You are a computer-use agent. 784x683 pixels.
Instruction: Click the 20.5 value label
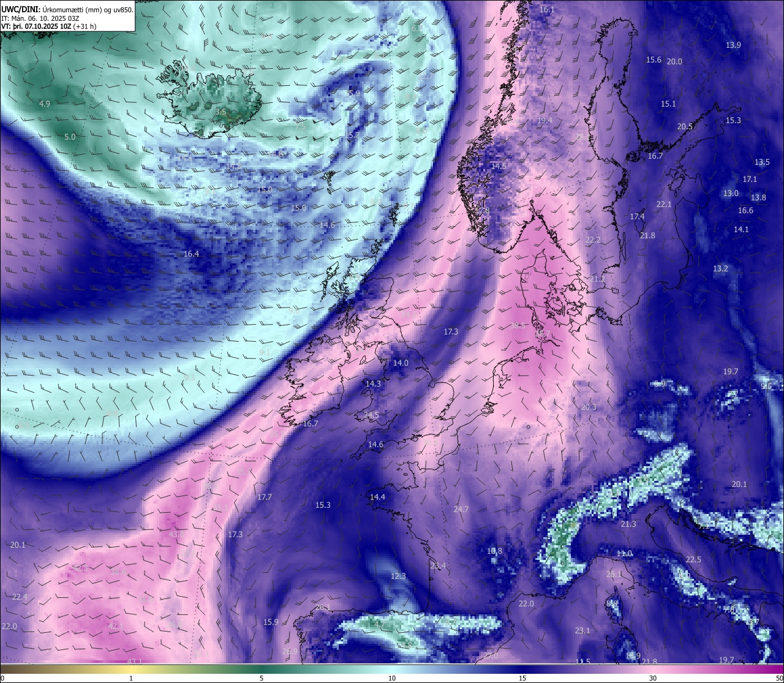point(685,126)
